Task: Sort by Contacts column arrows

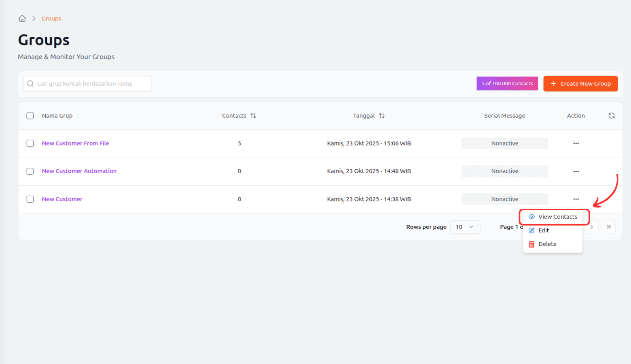Action: click(x=253, y=116)
